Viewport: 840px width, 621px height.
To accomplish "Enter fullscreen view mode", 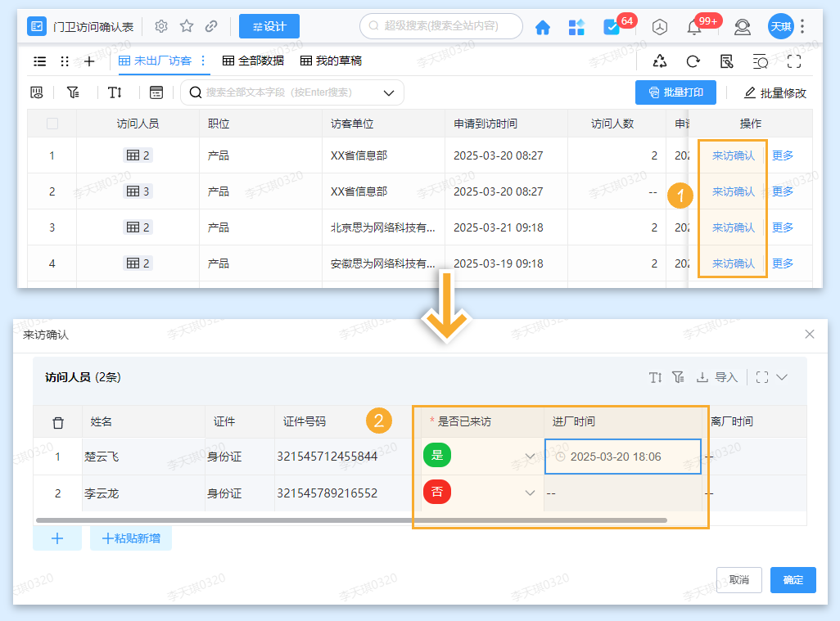I will tap(793, 61).
